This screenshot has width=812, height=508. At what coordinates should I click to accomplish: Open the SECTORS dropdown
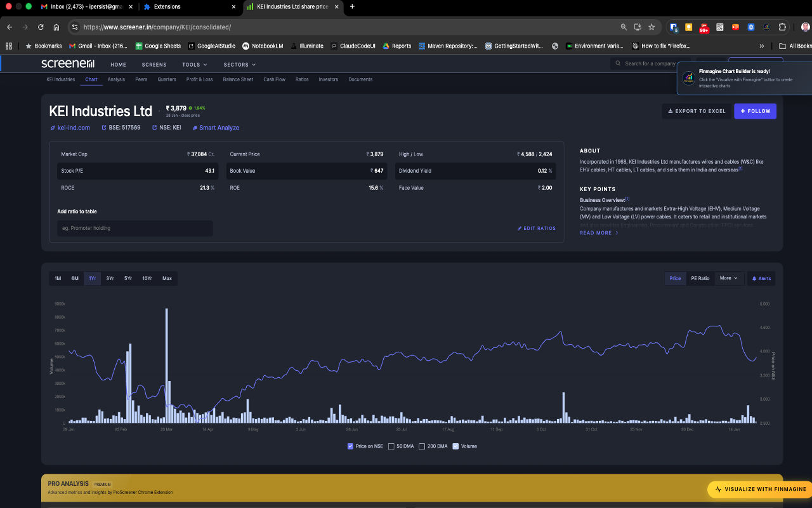pos(239,64)
